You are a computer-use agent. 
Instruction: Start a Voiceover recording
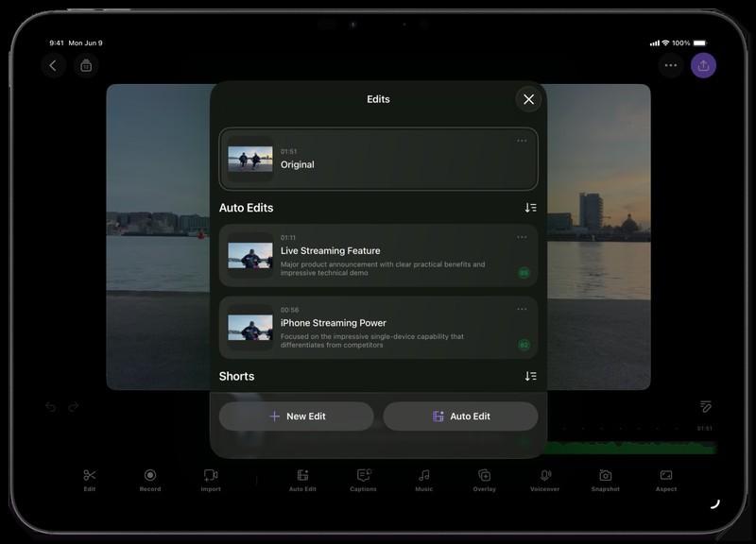(545, 478)
